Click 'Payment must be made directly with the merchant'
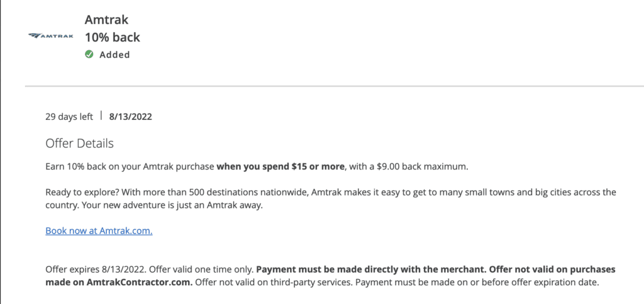Viewport: 644px width, 304px height. 371,270
